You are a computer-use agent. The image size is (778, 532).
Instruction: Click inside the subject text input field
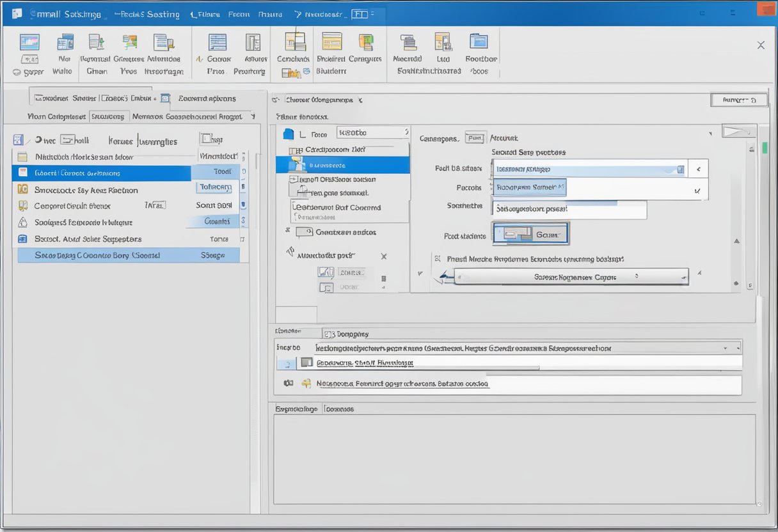[567, 208]
